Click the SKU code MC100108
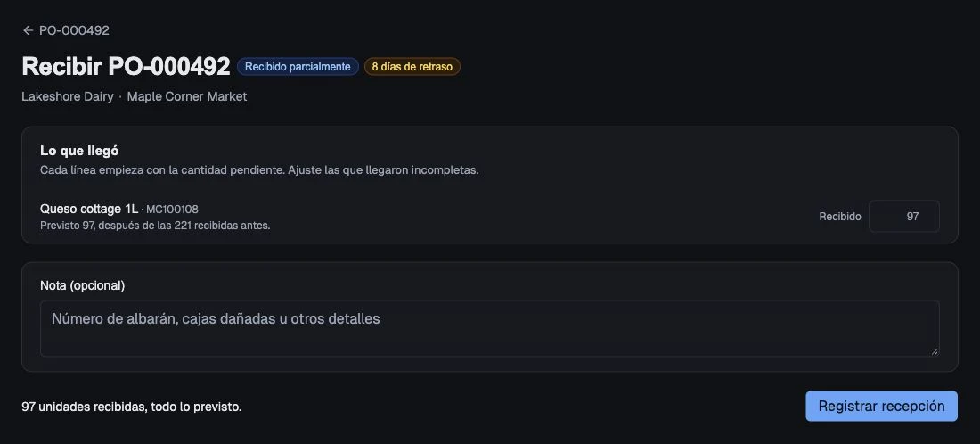The height and width of the screenshot is (444, 980). coord(172,210)
